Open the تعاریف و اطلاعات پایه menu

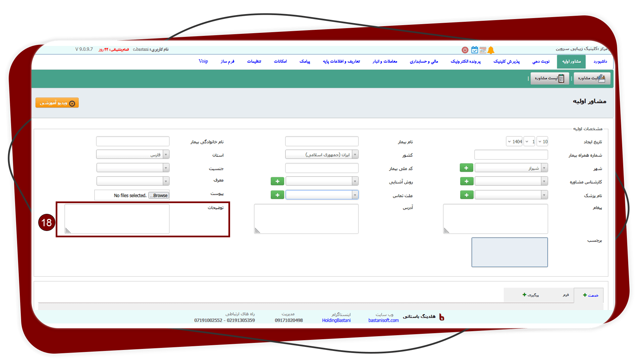(x=341, y=62)
